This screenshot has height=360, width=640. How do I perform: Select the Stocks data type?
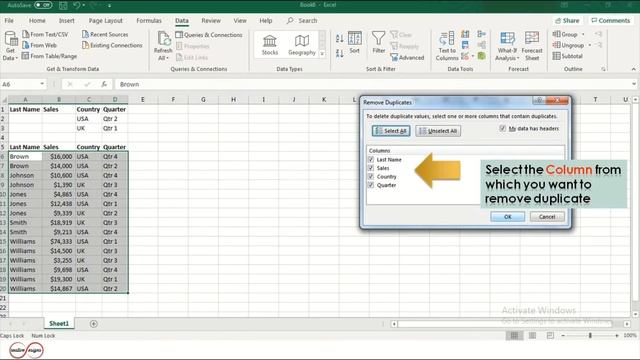click(270, 45)
